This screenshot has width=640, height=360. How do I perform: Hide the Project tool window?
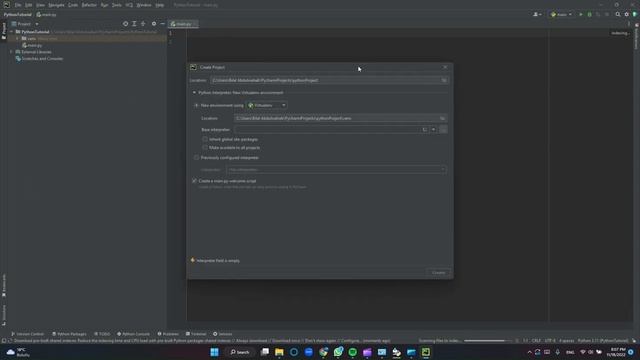[162, 24]
